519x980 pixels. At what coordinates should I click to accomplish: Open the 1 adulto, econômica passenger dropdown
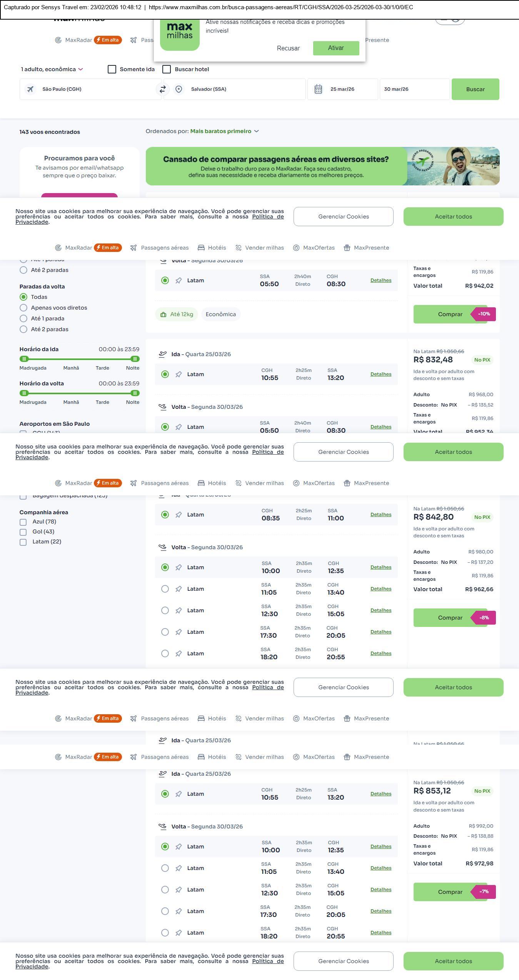coord(52,69)
